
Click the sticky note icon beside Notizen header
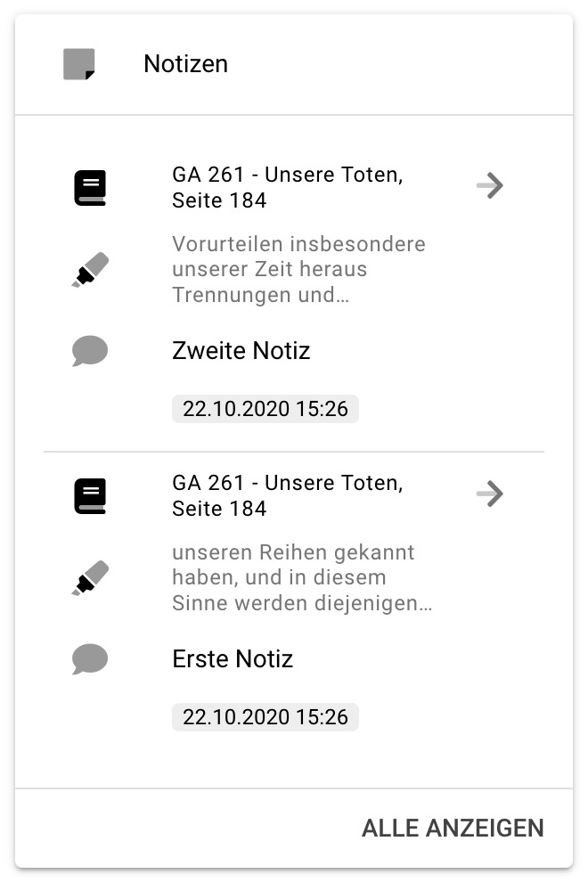pos(78,63)
